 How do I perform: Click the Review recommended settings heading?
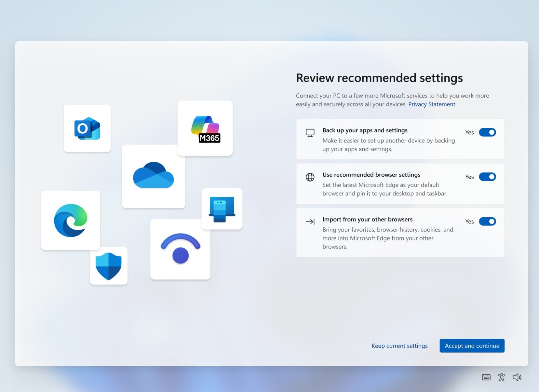point(379,78)
